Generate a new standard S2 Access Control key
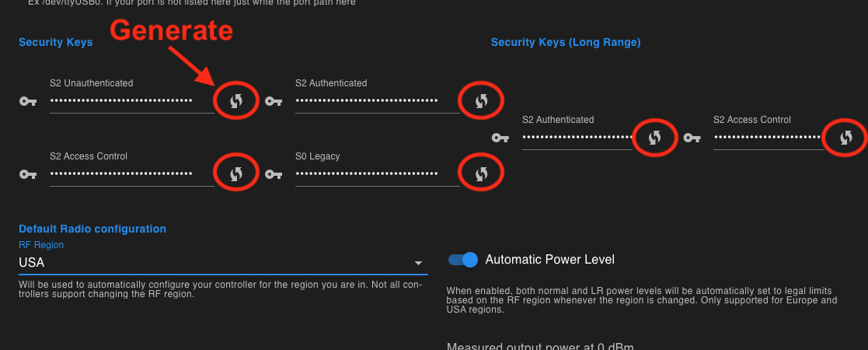This screenshot has height=350, width=868. coord(236,174)
